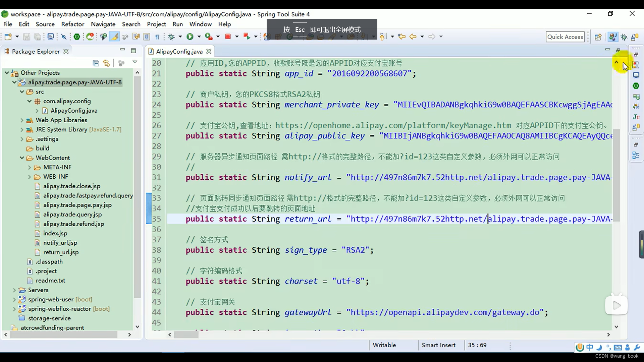The image size is (644, 362).
Task: Click the Save icon in toolbar
Action: tap(26, 37)
